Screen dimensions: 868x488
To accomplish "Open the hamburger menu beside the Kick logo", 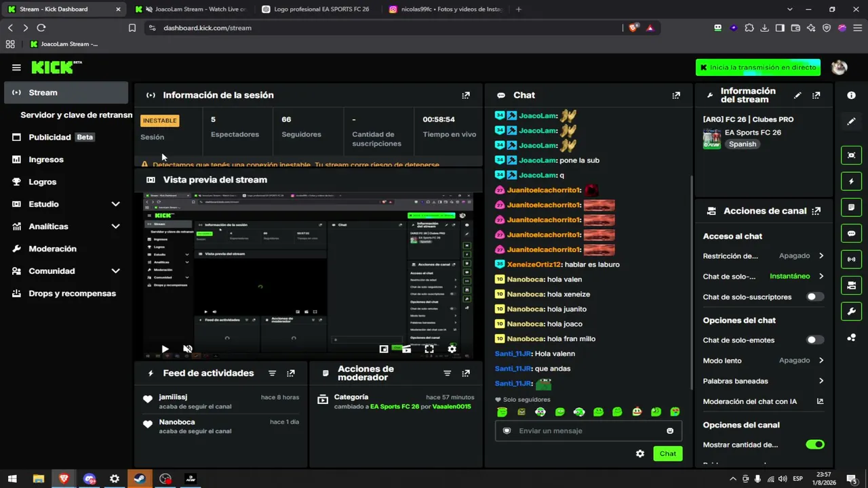I will click(x=16, y=67).
